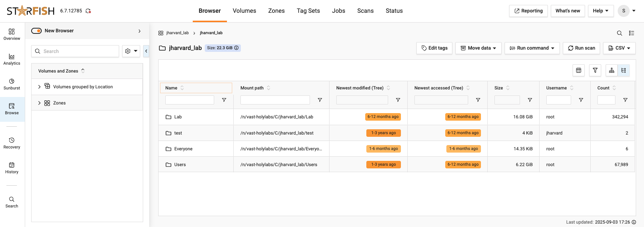Open the Recovery section
Viewport: 644px width, 227px height.
point(12,143)
